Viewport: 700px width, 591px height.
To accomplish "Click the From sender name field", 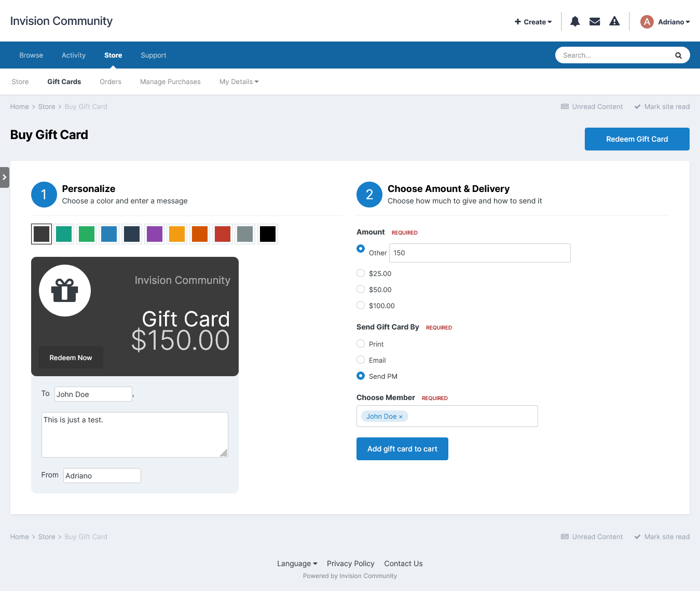I will coord(102,475).
